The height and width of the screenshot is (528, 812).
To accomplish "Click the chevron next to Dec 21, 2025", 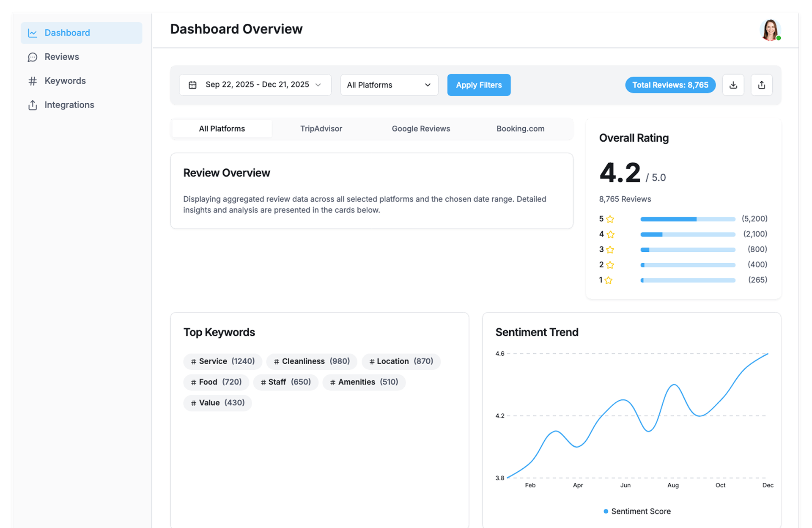I will (x=318, y=85).
